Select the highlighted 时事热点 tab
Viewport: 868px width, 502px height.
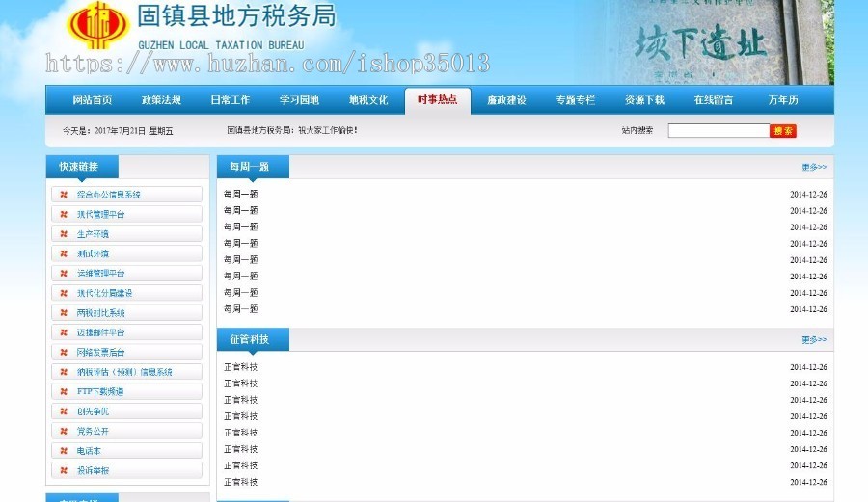tap(437, 100)
